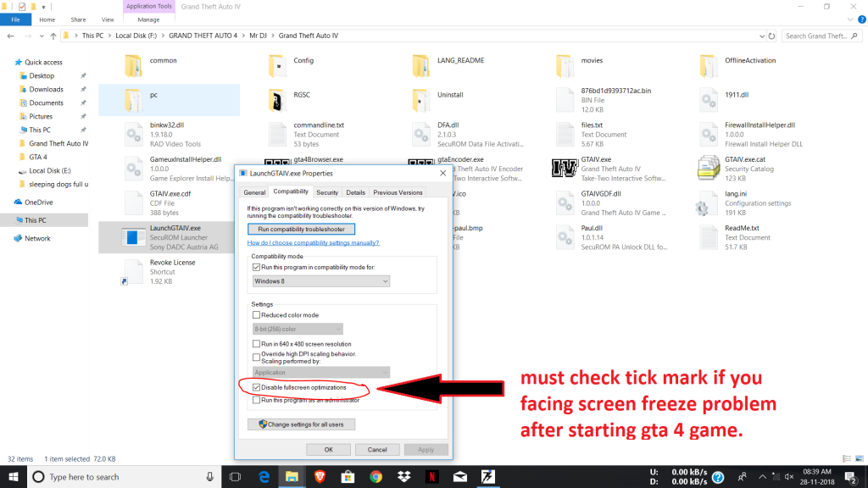Image resolution: width=868 pixels, height=488 pixels.
Task: Select Local Disk (E:) in navigation pane
Action: click(x=50, y=170)
